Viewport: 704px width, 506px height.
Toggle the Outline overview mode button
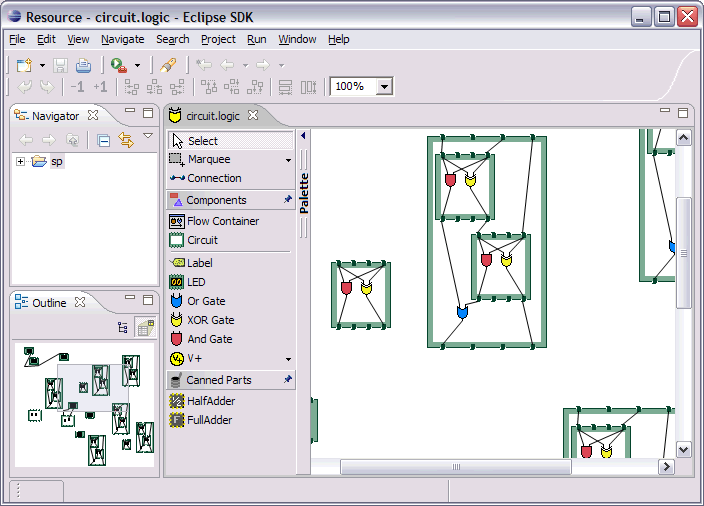tap(145, 327)
